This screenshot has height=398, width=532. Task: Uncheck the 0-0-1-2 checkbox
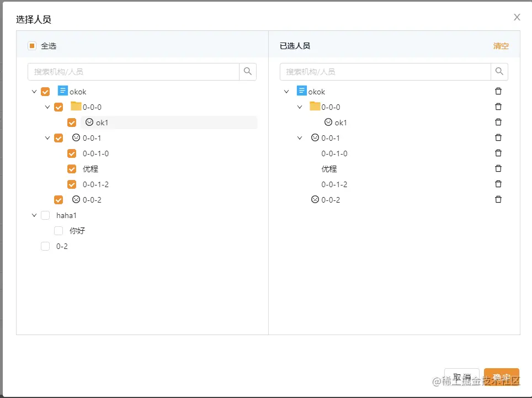pos(72,184)
